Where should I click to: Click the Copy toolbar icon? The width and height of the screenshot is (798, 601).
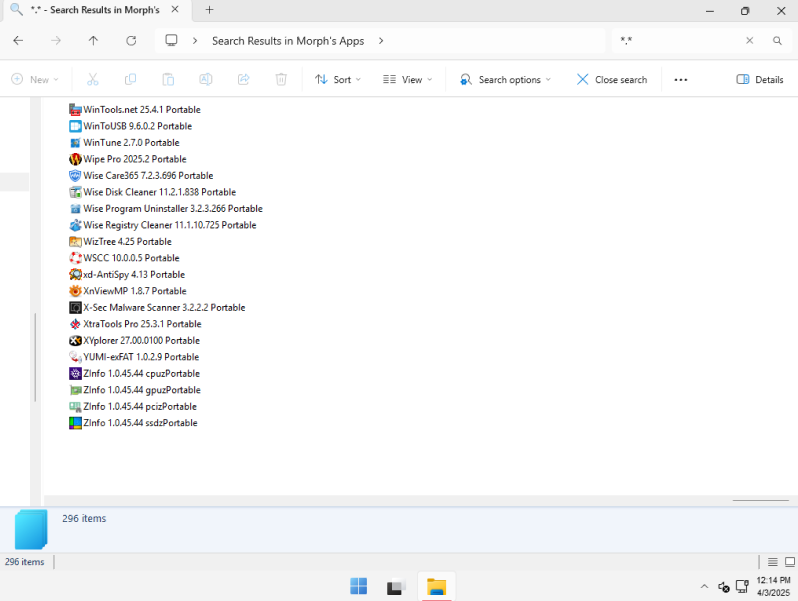[x=130, y=79]
